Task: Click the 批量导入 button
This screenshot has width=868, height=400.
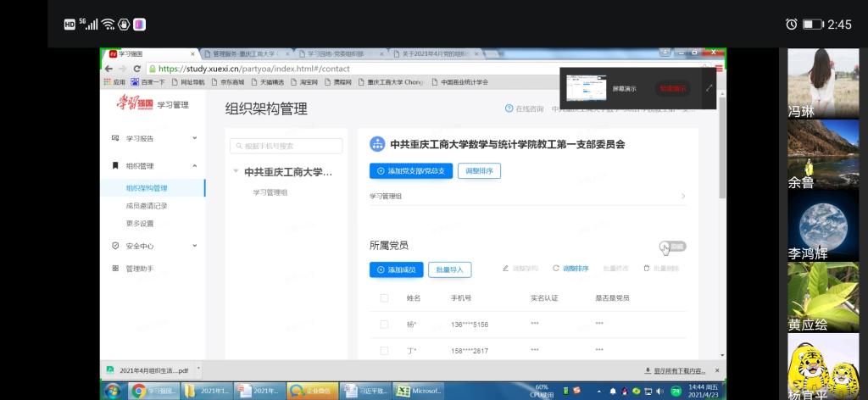Action: (449, 269)
